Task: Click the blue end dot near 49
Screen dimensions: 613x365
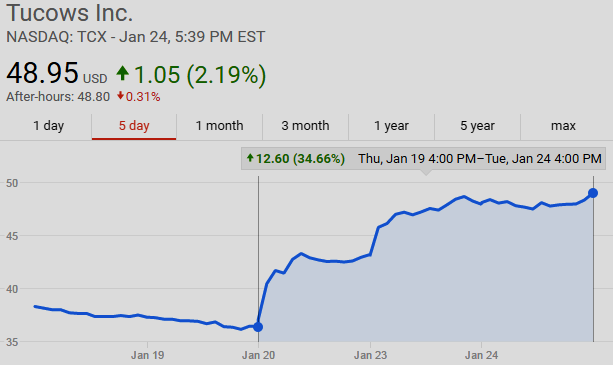Action: (x=593, y=193)
